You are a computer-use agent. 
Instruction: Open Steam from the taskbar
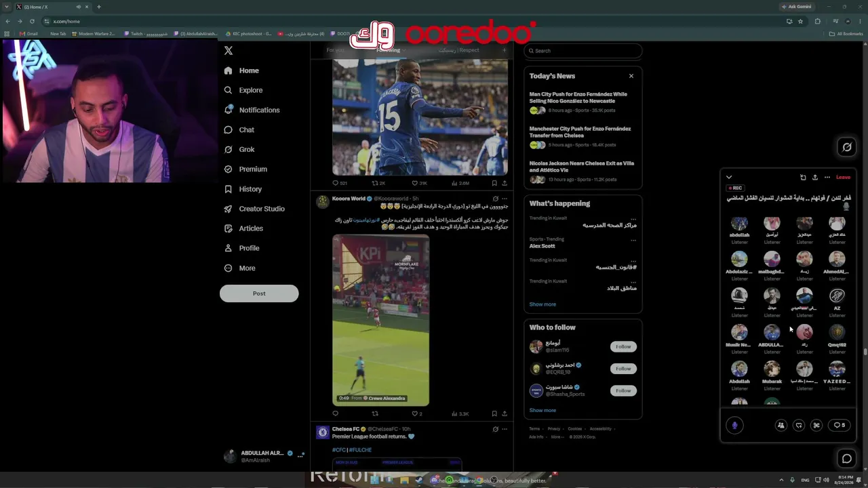(x=418, y=481)
